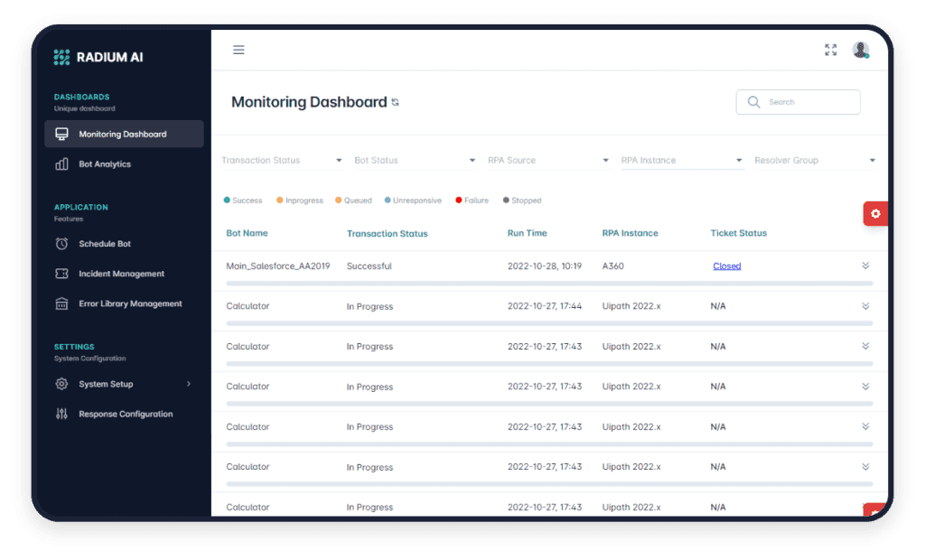
Task: Click the refresh icon next to Monitoring Dashboard title
Action: 395,102
